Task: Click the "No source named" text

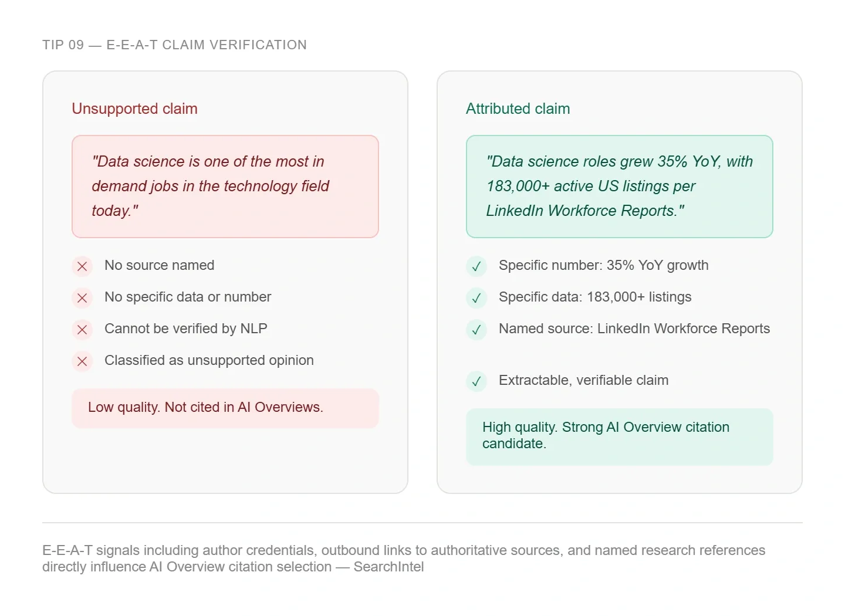Action: tap(159, 265)
